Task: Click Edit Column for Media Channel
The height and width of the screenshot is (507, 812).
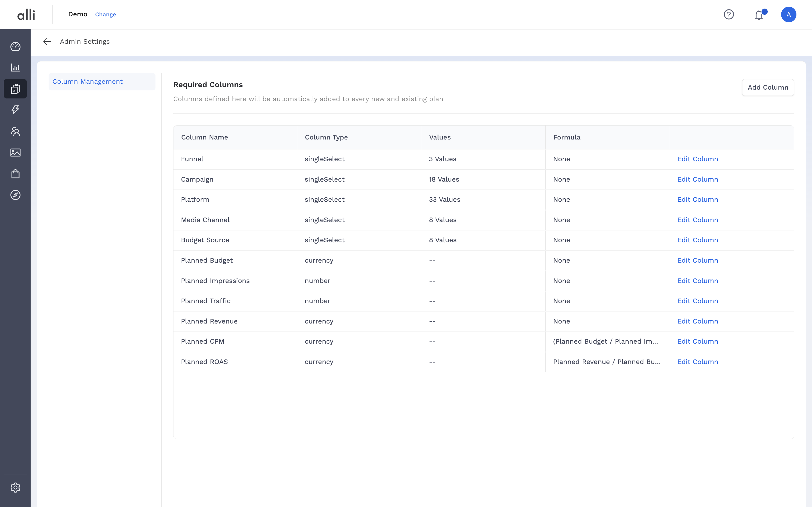Action: [x=697, y=220]
